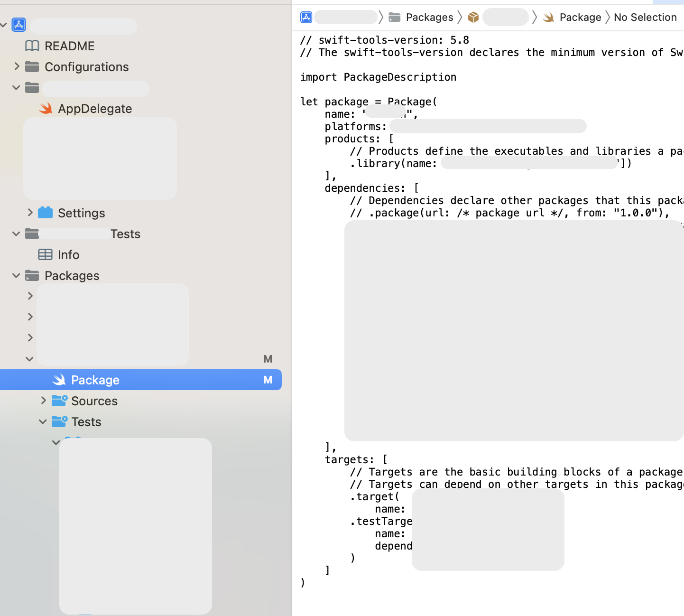This screenshot has width=684, height=616.
Task: Click the M modified badge next to Package
Action: [x=268, y=380]
